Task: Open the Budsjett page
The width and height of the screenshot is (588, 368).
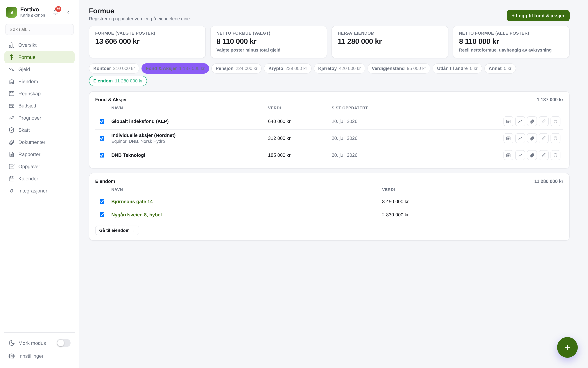Action: [39, 106]
